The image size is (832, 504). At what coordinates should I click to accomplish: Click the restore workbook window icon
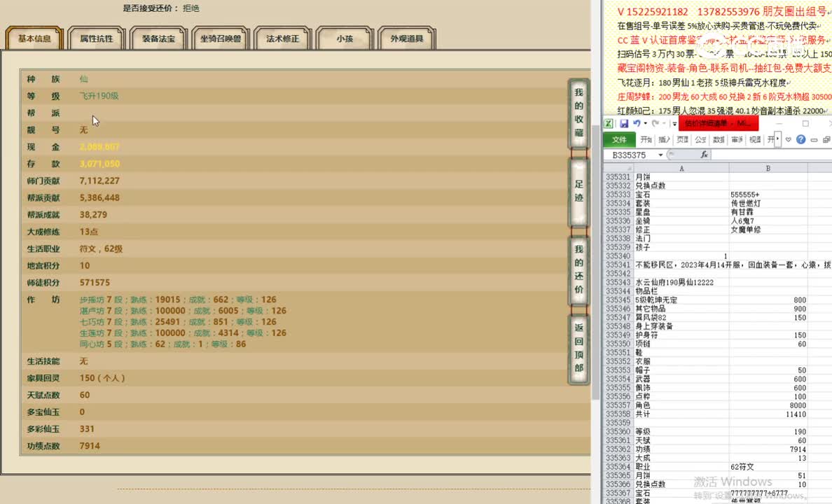tap(826, 140)
